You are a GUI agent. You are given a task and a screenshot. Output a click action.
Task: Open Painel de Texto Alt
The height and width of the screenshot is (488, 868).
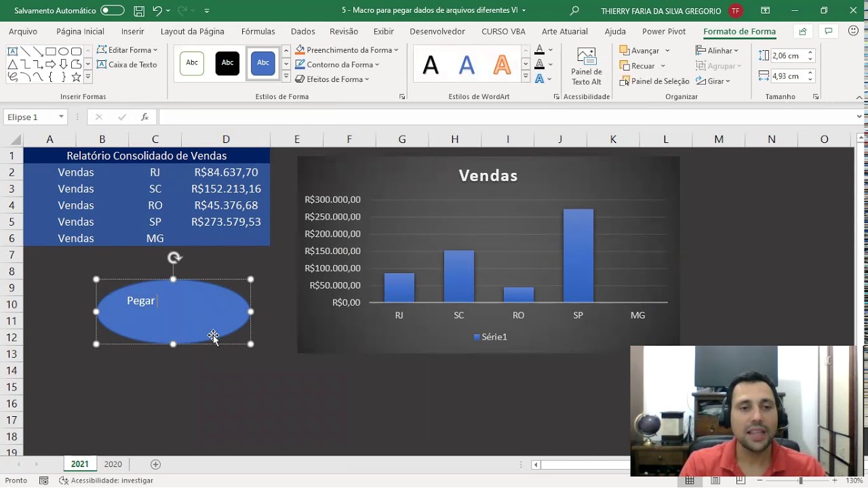pyautogui.click(x=587, y=66)
